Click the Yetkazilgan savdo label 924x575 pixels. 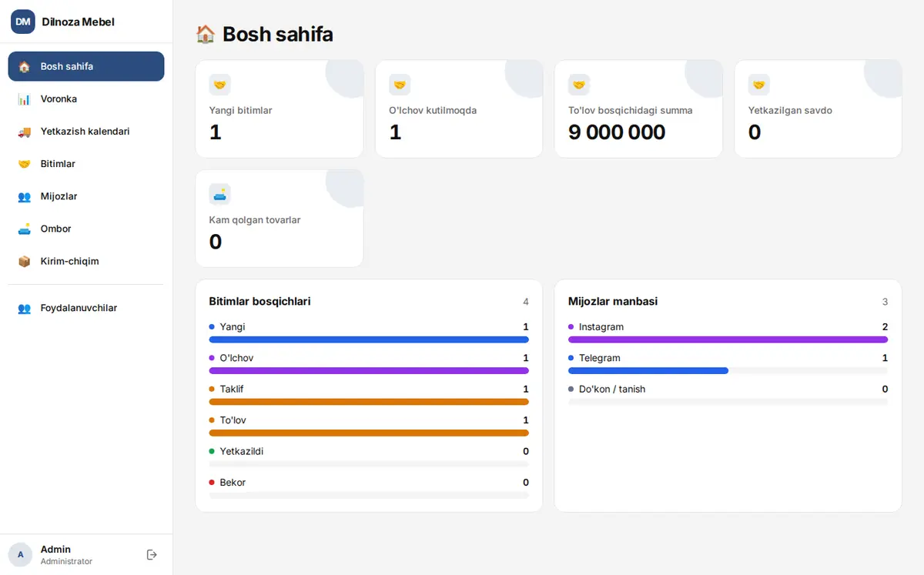790,110
